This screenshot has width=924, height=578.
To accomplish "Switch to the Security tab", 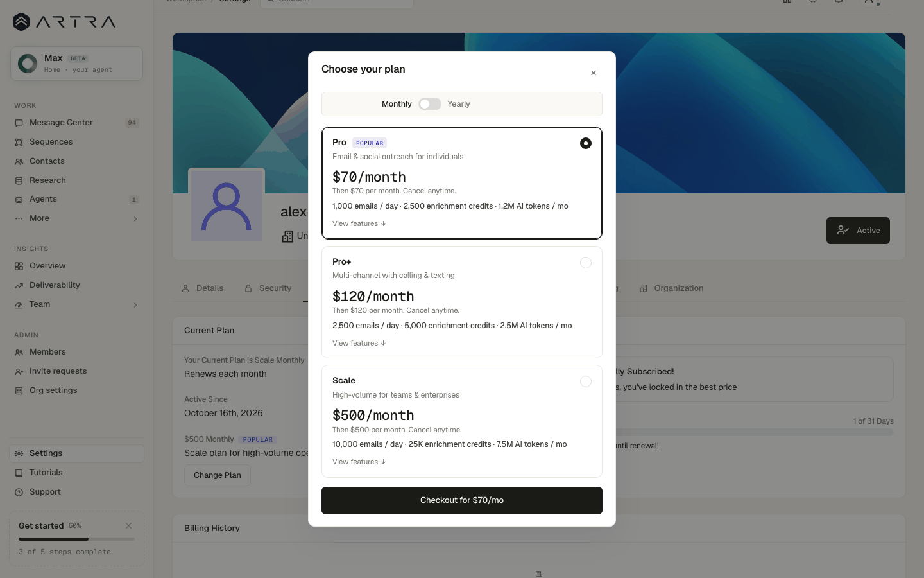I will (268, 288).
